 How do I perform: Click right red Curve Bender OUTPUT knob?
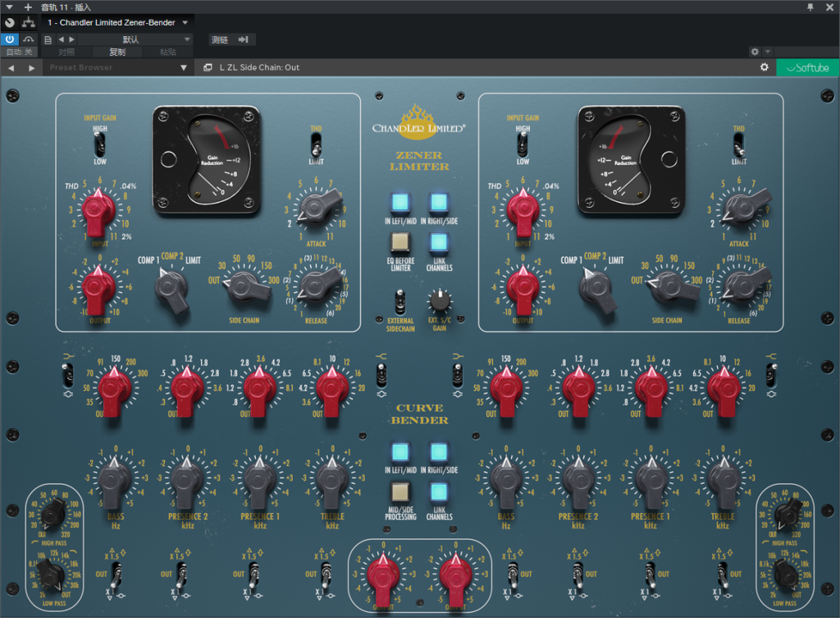pyautogui.click(x=455, y=579)
